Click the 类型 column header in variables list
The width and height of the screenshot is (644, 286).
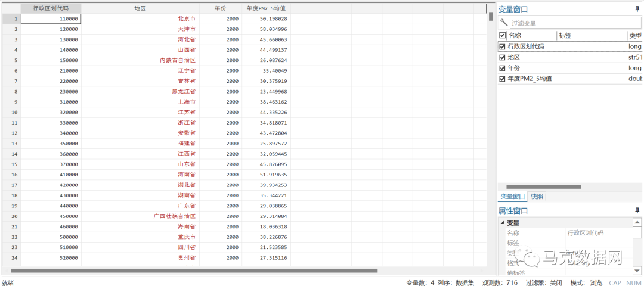tap(635, 35)
